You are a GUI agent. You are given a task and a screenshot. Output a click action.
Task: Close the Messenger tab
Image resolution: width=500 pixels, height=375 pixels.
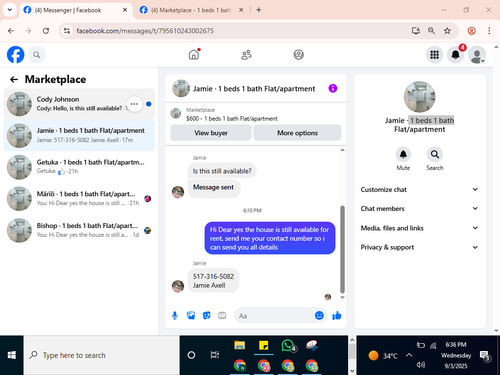(125, 10)
